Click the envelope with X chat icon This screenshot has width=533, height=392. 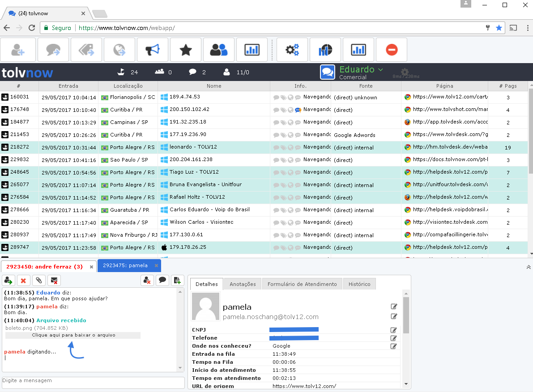[x=54, y=281]
